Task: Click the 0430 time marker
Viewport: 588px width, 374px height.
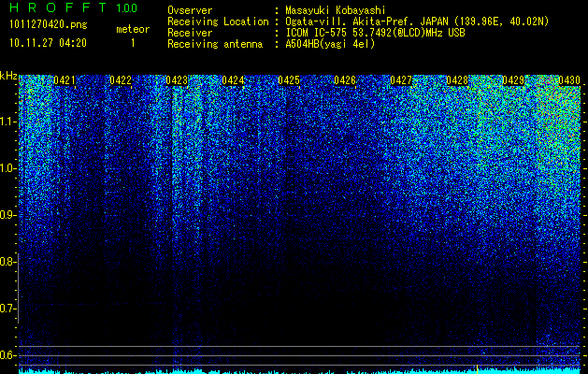Action: (x=569, y=80)
